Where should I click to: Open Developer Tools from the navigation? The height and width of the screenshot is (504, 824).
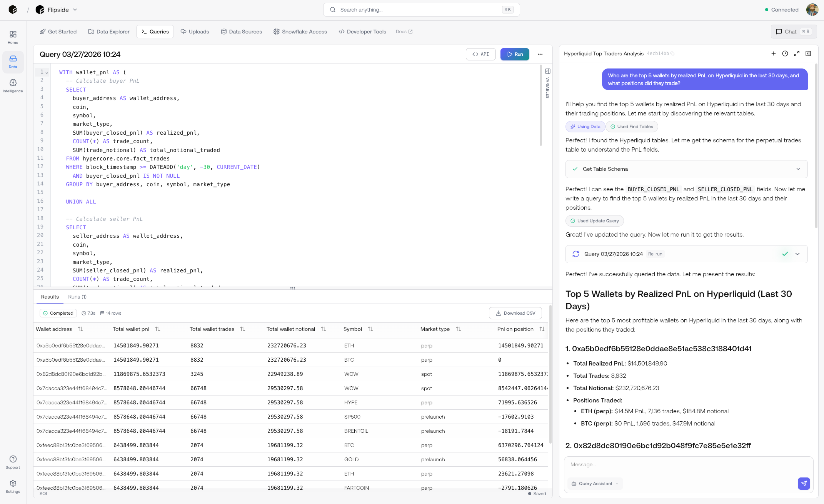click(x=362, y=32)
